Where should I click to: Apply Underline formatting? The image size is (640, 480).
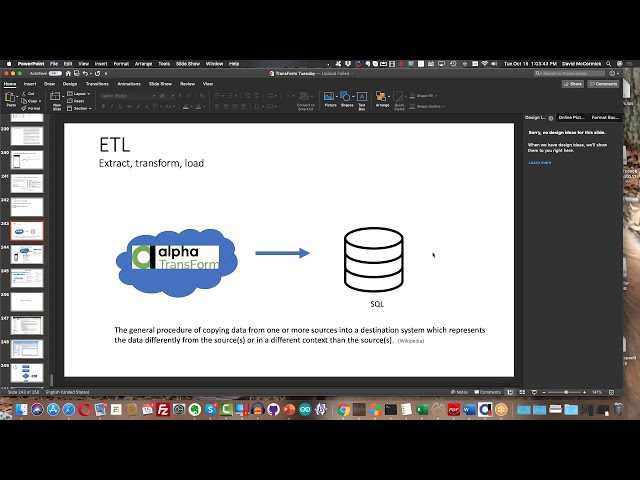(120, 107)
